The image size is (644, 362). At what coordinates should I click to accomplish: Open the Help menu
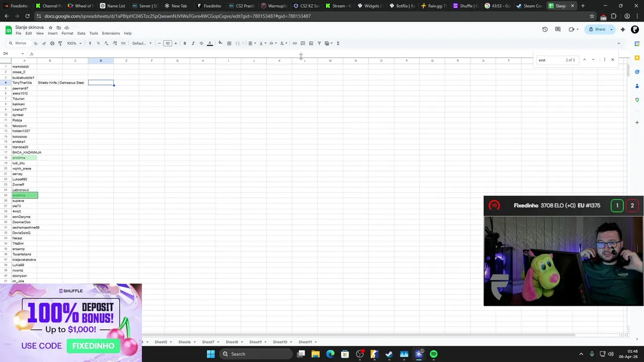point(128,33)
